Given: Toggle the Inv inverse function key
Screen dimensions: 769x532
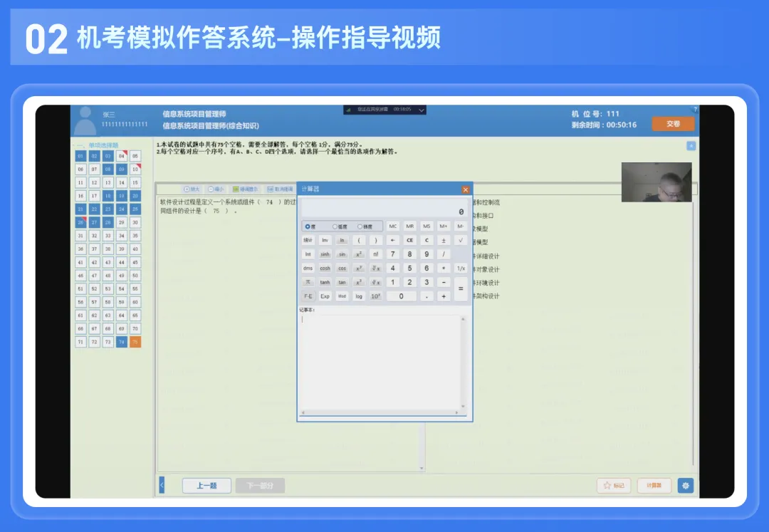Looking at the screenshot, I should (325, 240).
